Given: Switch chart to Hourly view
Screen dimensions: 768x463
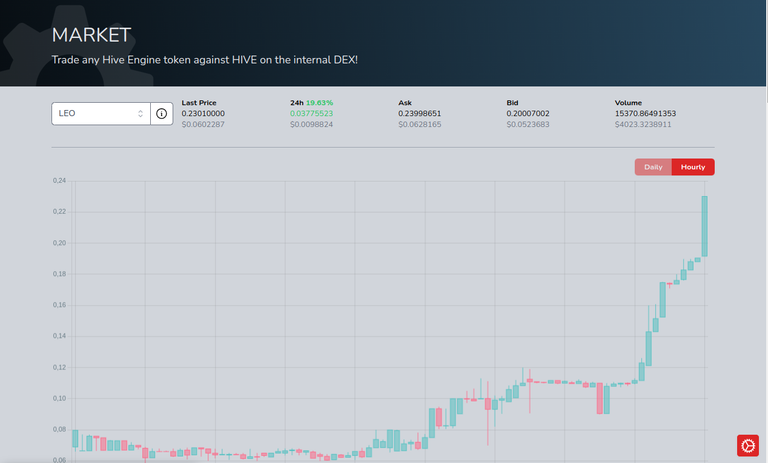Looking at the screenshot, I should point(693,167).
